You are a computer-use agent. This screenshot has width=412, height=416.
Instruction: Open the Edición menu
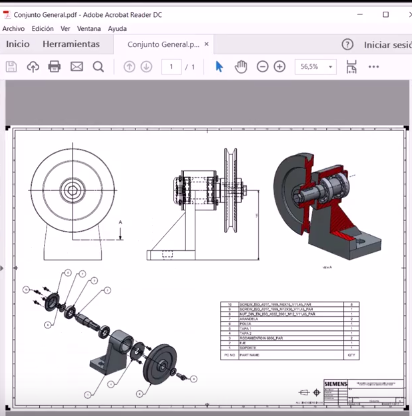[x=43, y=29]
